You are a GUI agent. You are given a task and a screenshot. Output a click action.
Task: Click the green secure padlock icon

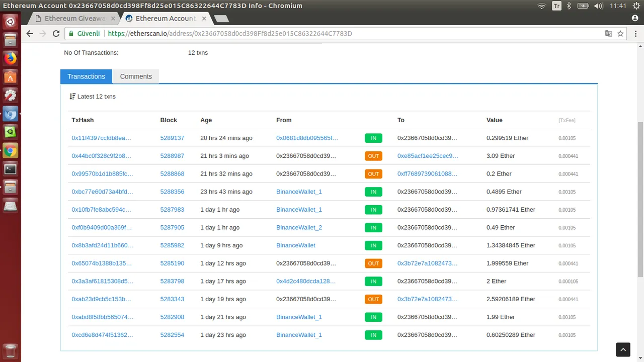pos(71,34)
